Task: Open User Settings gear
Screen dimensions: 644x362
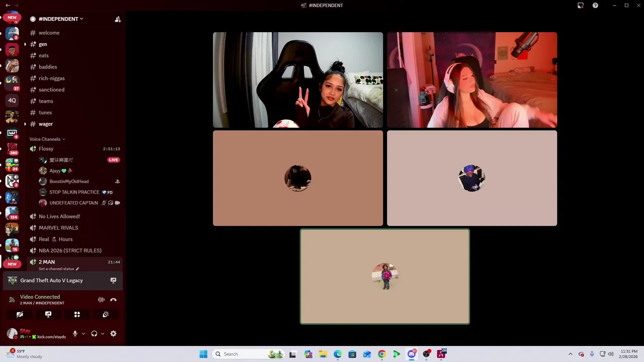Action: click(113, 333)
